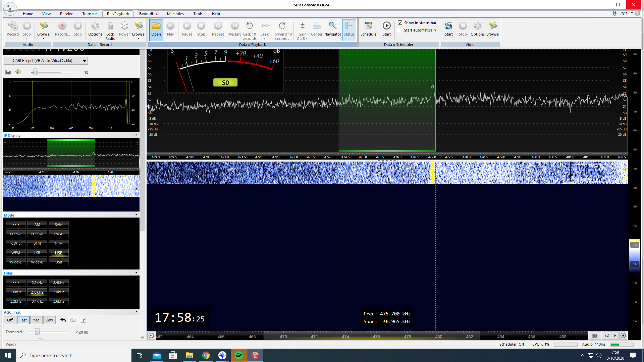This screenshot has height=362, width=644.
Task: Open Spotify from the taskbar
Action: pyautogui.click(x=239, y=355)
